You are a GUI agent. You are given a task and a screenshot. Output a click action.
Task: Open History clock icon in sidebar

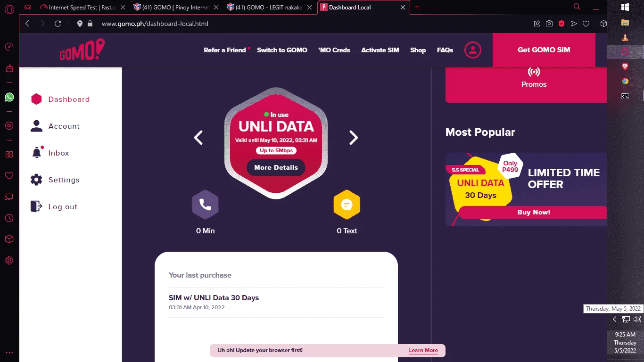point(9,218)
